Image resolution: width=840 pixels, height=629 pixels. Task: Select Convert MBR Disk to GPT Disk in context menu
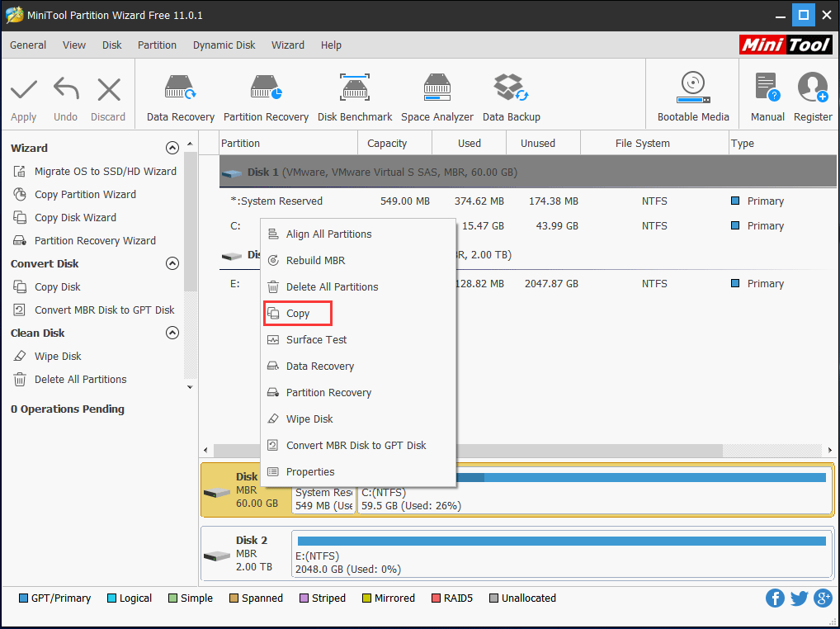358,445
